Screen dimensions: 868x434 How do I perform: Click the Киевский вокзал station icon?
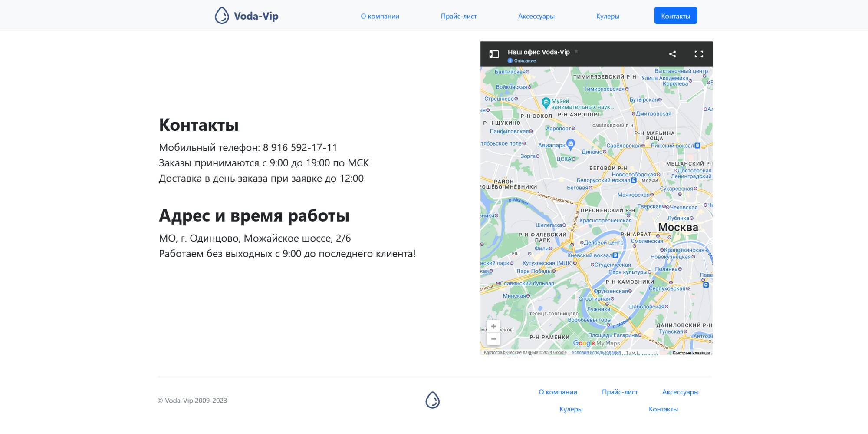pyautogui.click(x=615, y=255)
